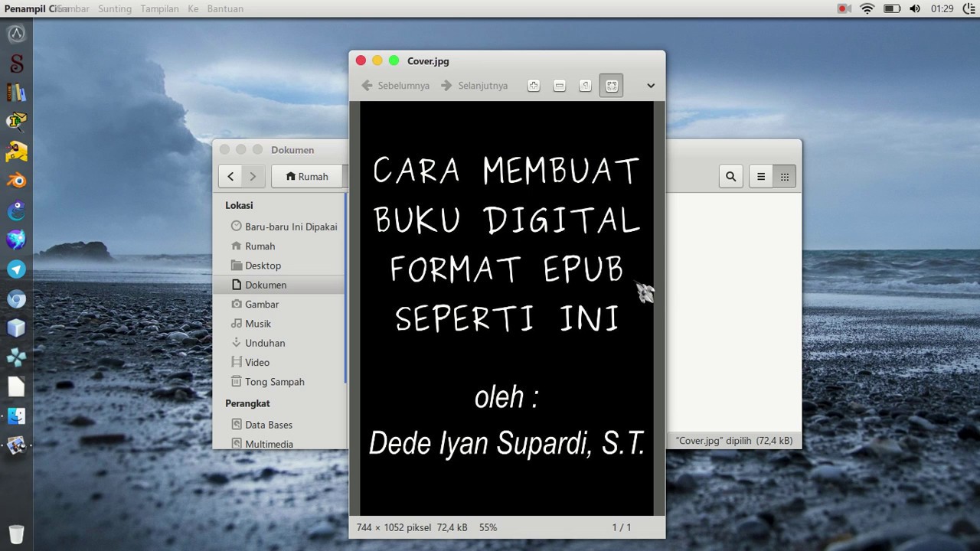Screen dimensions: 980x551
Task: Open the Ke menu
Action: pyautogui.click(x=193, y=8)
